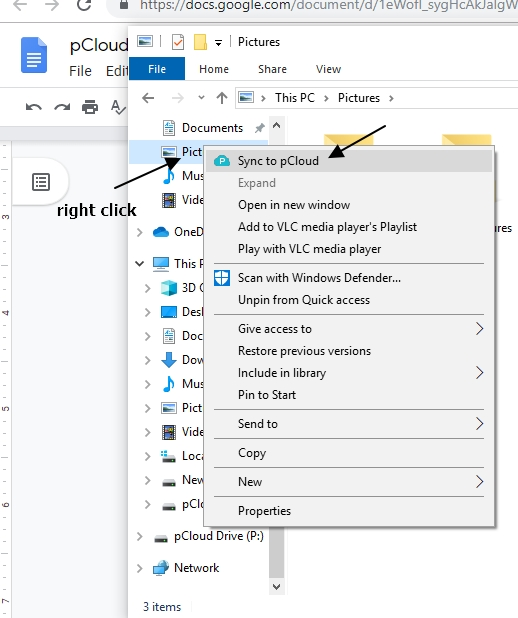Click the pin icon next to Documents
This screenshot has height=618, width=518.
tap(259, 128)
